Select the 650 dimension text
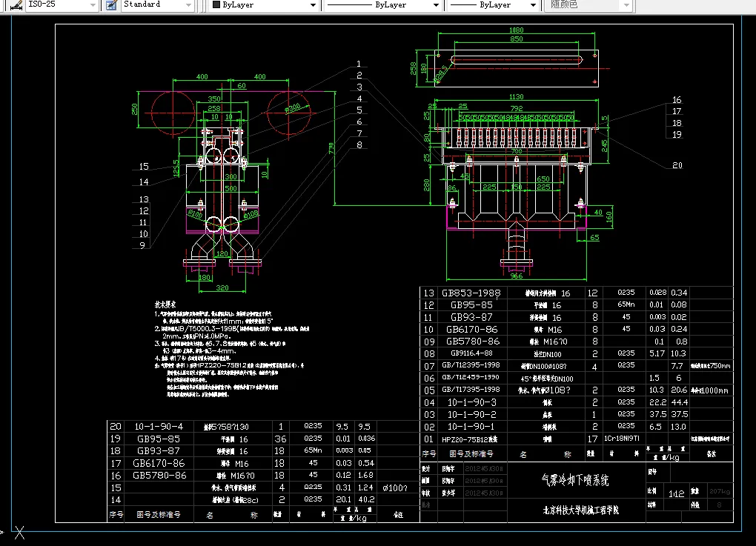 543,179
